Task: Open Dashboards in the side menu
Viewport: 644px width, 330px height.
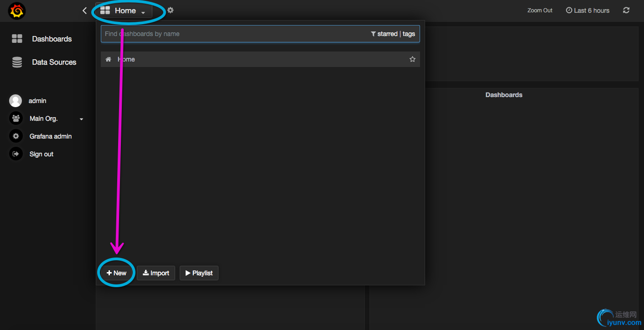Action: 52,39
